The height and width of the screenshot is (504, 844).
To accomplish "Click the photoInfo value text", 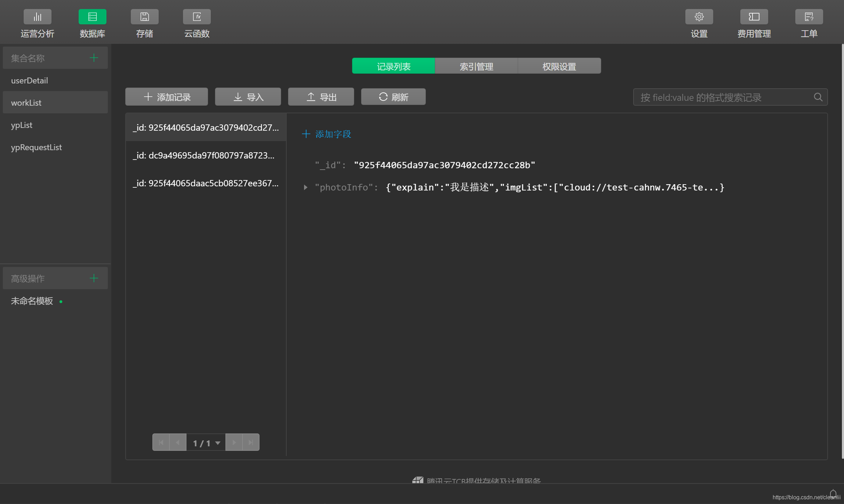I will 555,187.
